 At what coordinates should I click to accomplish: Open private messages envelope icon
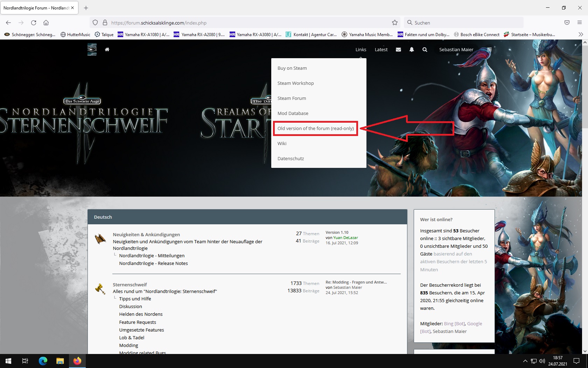(398, 49)
